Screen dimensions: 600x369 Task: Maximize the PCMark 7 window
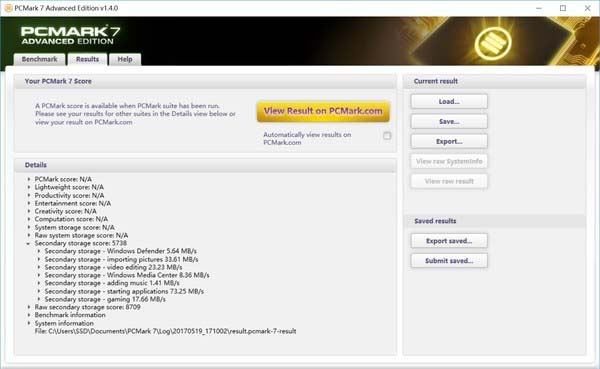pyautogui.click(x=563, y=8)
